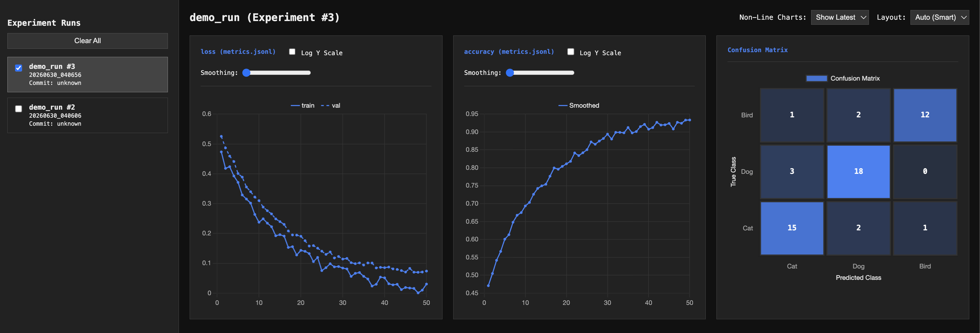980x333 pixels.
Task: Click the True Class axis label
Action: 733,172
